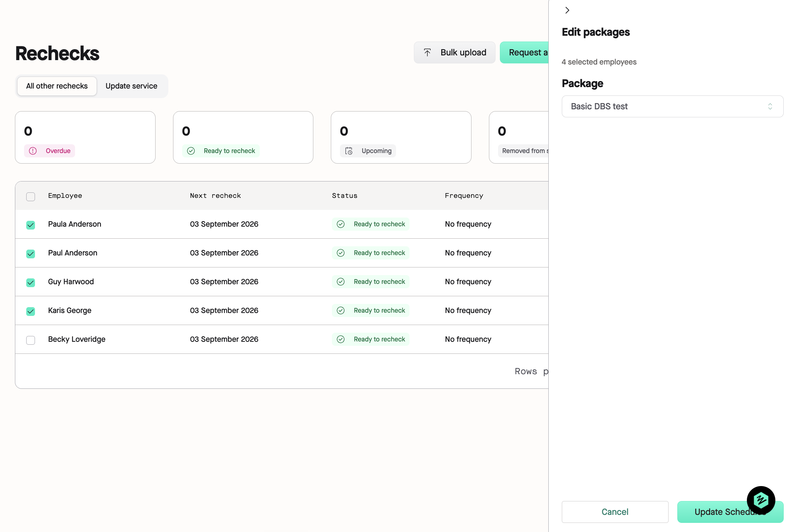Switch to All other rechecks tab
This screenshot has height=532, width=795.
(57, 86)
